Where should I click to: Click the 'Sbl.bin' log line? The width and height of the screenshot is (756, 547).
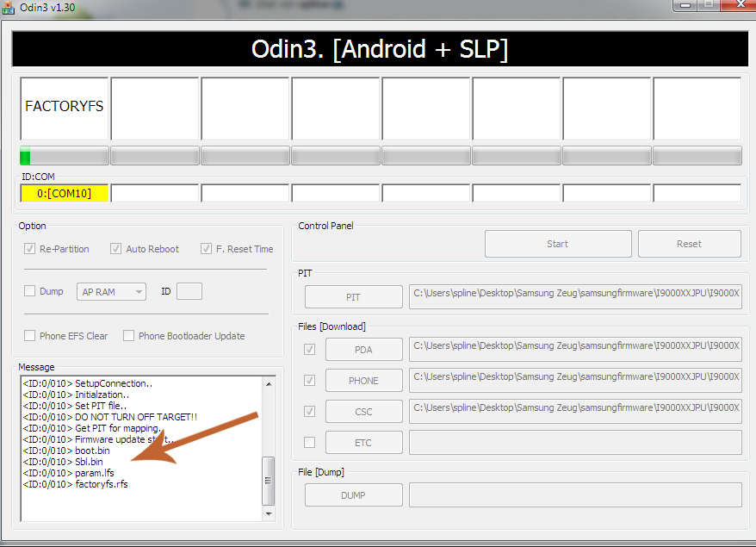63,462
